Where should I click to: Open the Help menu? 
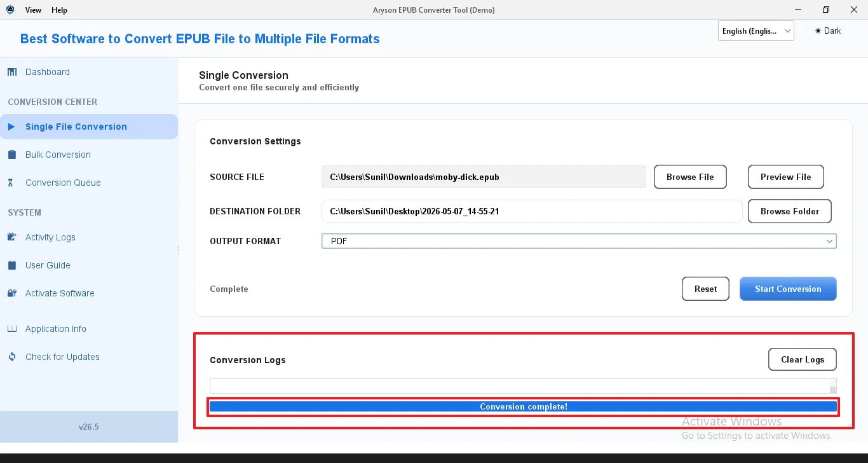click(59, 10)
